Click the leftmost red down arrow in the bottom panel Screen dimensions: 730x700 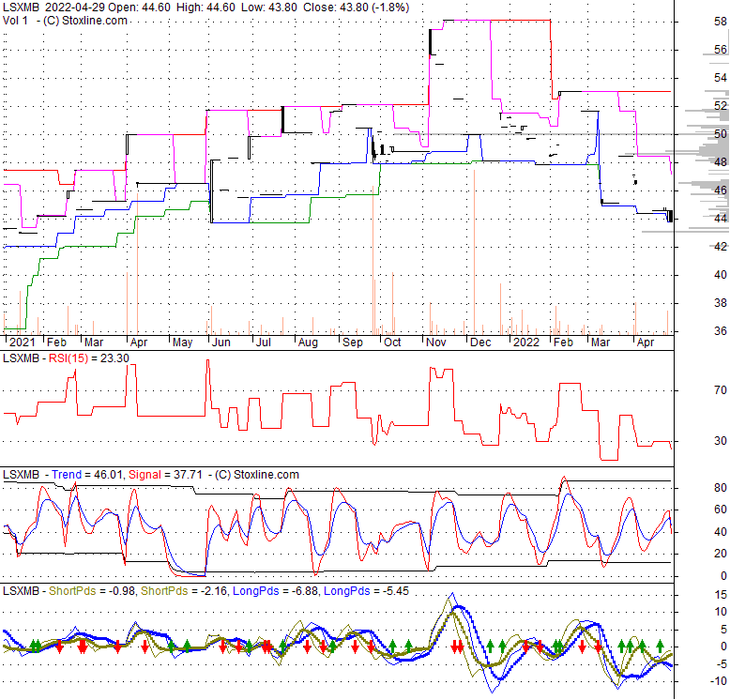point(59,647)
